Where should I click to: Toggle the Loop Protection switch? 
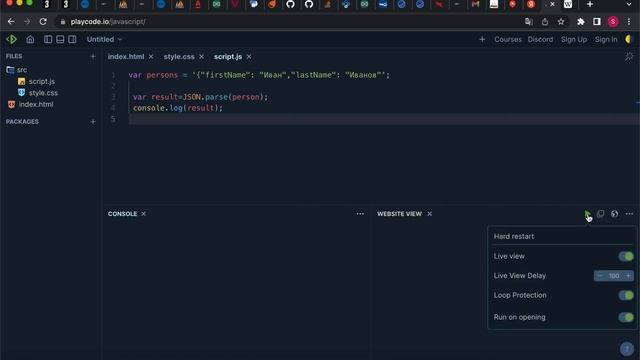(x=626, y=295)
